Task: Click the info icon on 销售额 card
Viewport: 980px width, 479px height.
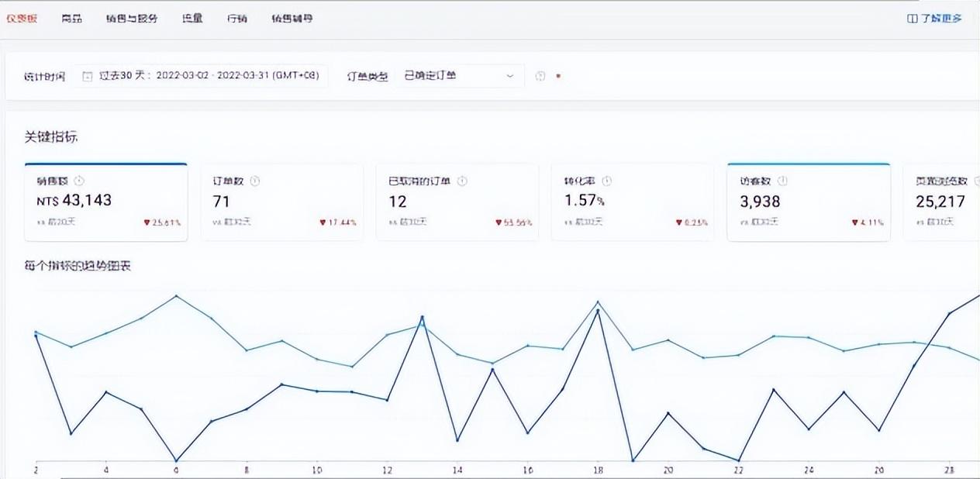Action: (x=81, y=181)
